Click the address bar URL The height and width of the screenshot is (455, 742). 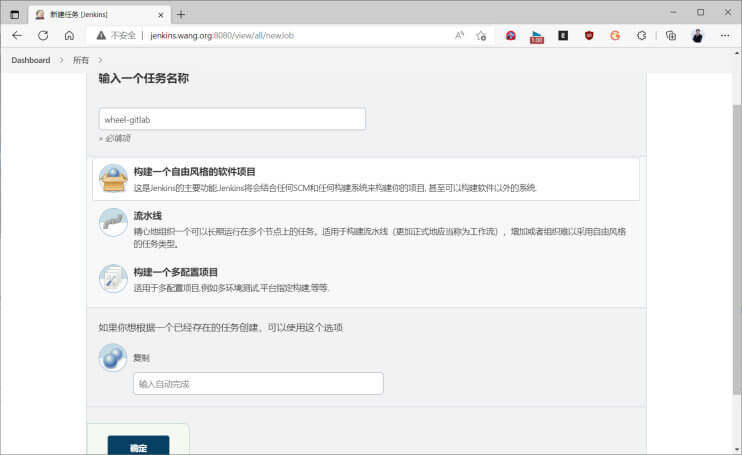222,35
